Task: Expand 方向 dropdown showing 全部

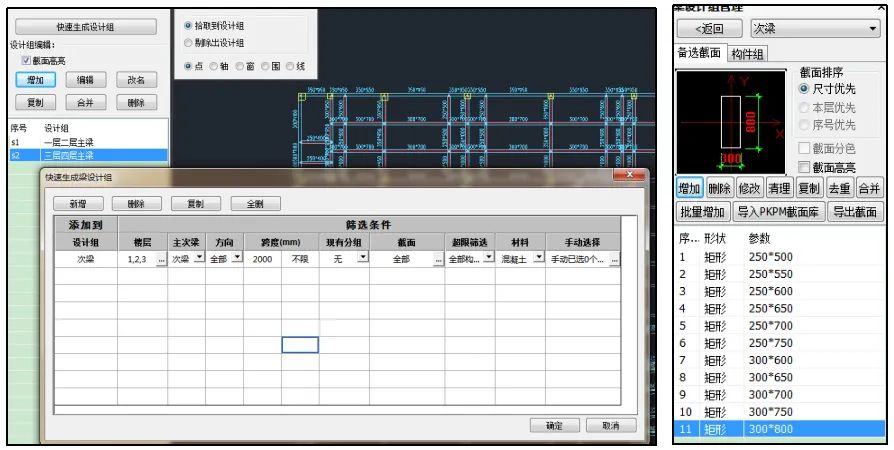Action: [237, 258]
